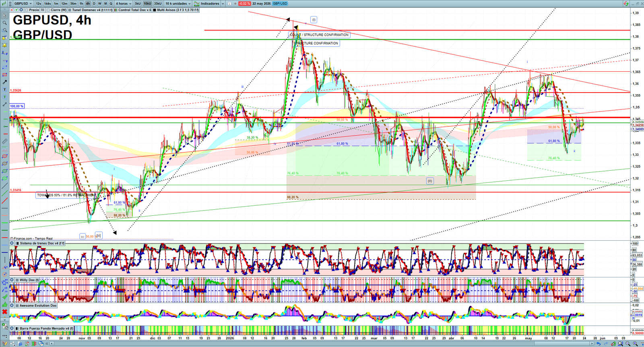Toggle the grey record dot in top toolbar
This screenshot has height=347, width=644.
click(x=235, y=4)
